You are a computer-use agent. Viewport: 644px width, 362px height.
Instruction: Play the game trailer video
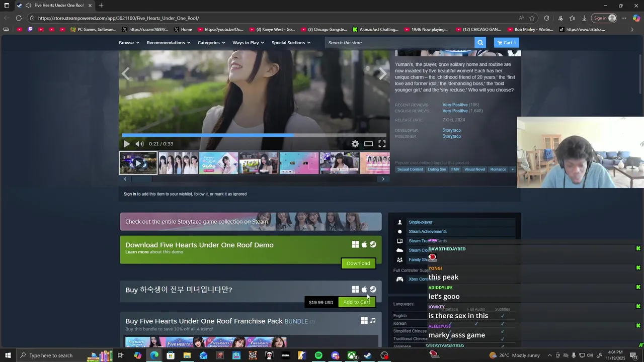click(126, 144)
